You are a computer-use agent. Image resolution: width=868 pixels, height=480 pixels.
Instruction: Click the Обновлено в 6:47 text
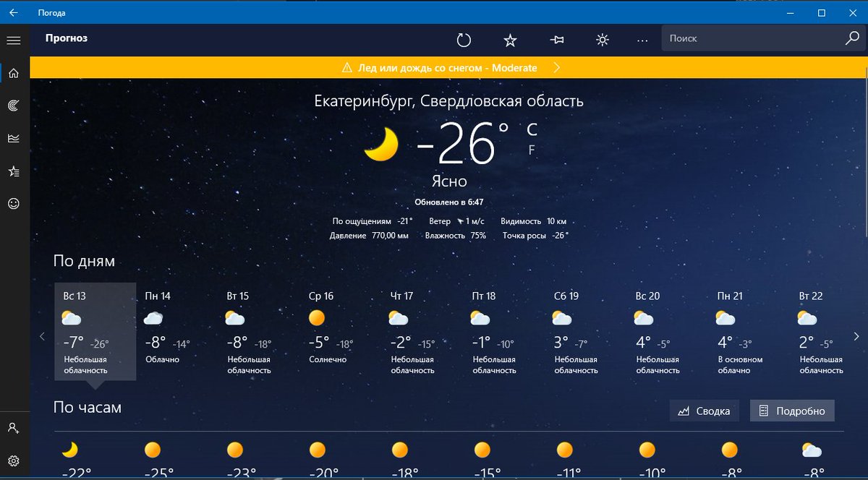448,202
